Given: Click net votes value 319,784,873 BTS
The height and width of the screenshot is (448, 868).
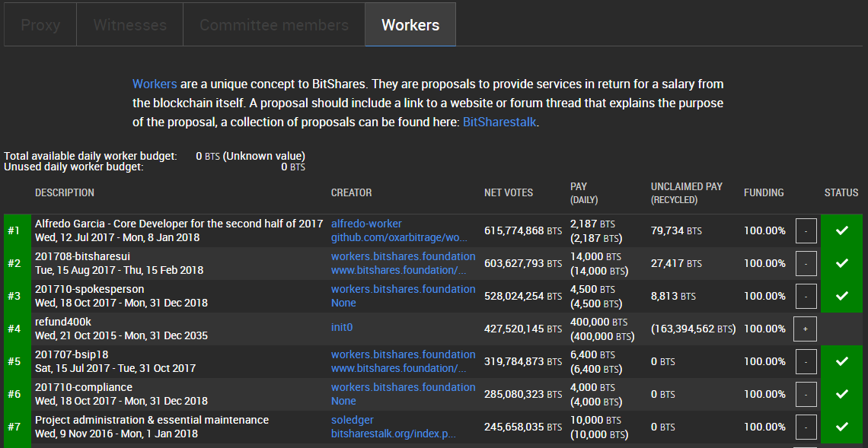Looking at the screenshot, I should tap(522, 362).
